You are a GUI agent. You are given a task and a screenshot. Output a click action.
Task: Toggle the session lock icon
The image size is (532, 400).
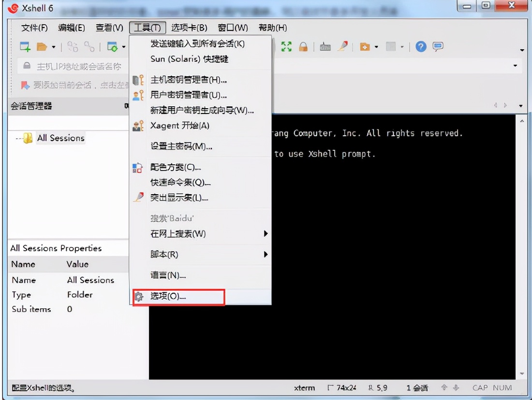(x=304, y=46)
